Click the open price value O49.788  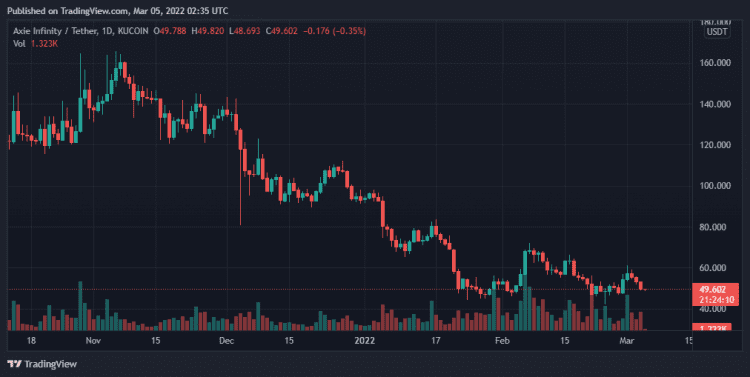pyautogui.click(x=170, y=31)
